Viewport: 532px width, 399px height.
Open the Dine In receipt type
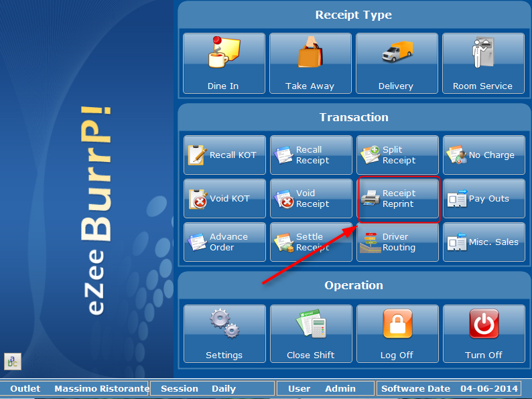(x=224, y=63)
